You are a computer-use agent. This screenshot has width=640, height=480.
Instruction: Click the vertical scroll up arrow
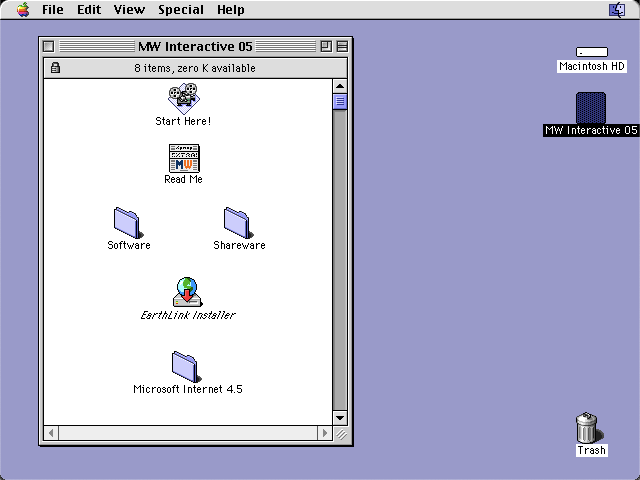(x=340, y=86)
